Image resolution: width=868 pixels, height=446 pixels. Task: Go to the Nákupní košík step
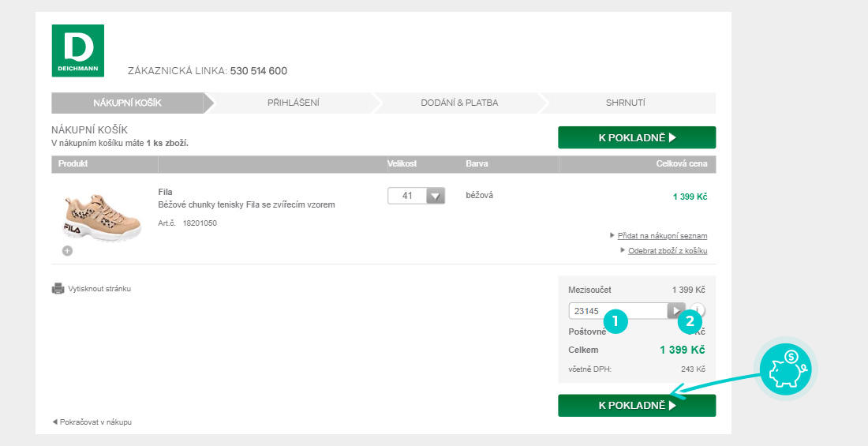(x=127, y=103)
